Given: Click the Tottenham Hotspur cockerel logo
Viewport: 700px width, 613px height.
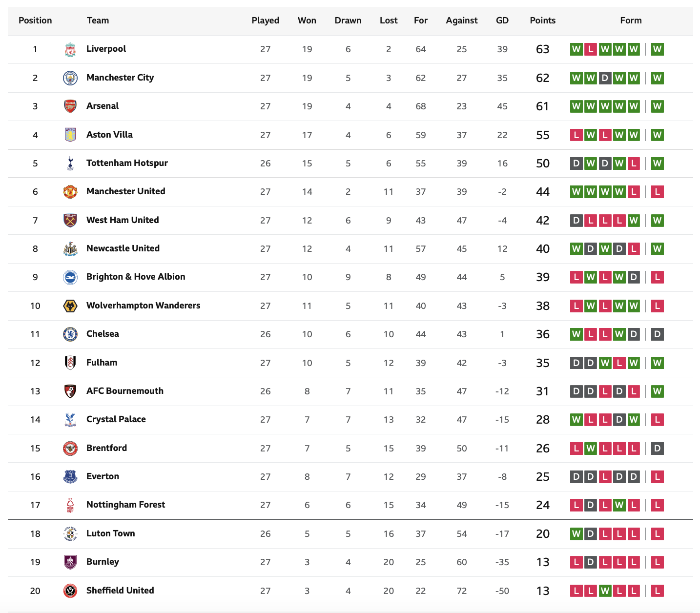Looking at the screenshot, I should (70, 163).
